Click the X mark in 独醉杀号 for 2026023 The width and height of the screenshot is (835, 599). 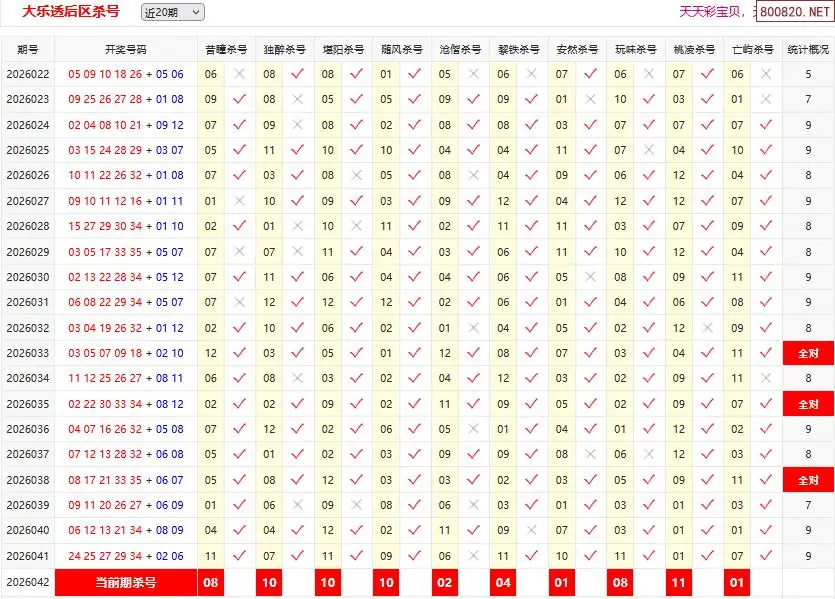click(297, 99)
